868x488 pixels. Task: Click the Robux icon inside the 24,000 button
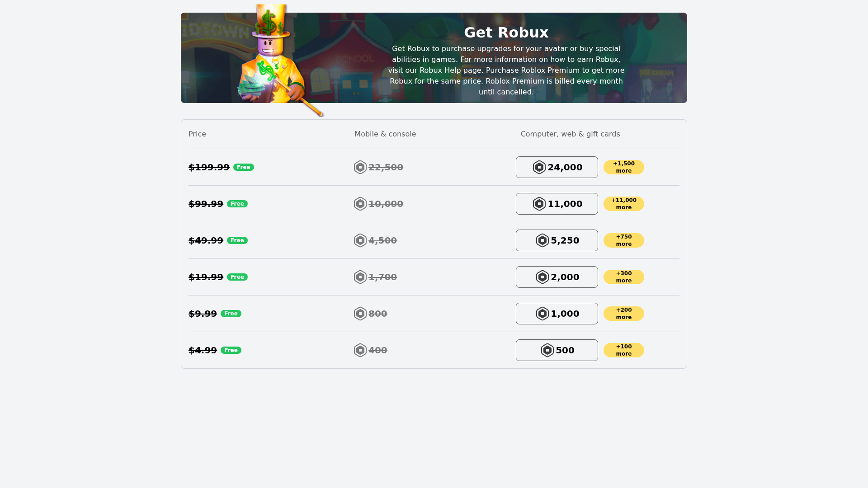pos(538,167)
